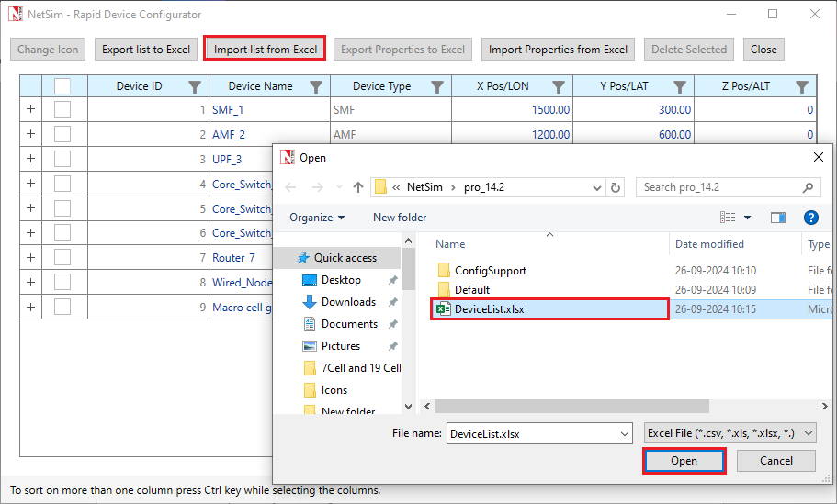
Task: Click the Device Name column filter icon
Action: click(316, 87)
